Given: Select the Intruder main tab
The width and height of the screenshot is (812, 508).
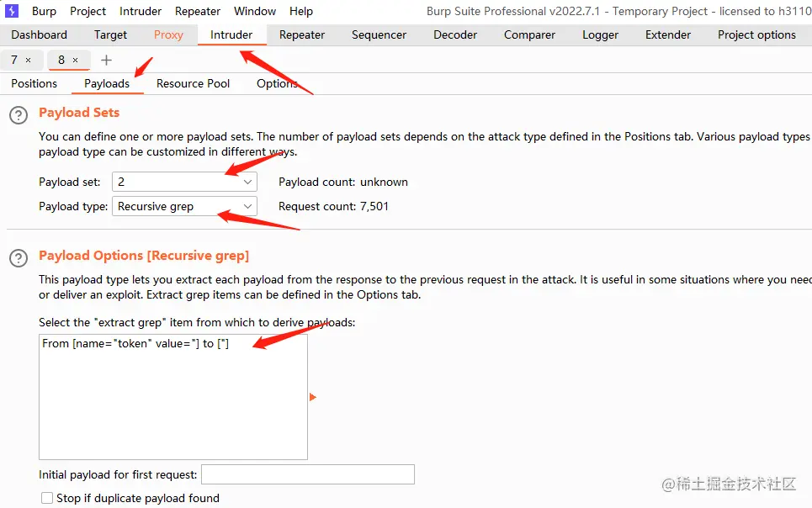Looking at the screenshot, I should (x=231, y=34).
